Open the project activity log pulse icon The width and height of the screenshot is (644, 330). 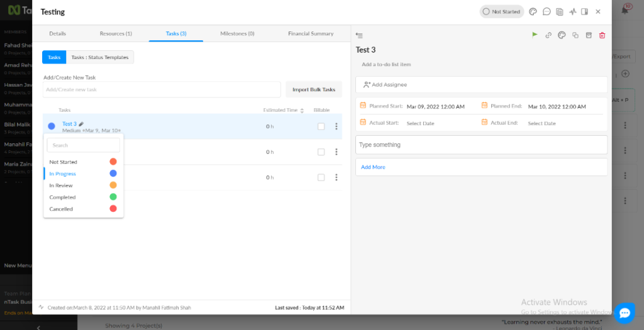(572, 11)
